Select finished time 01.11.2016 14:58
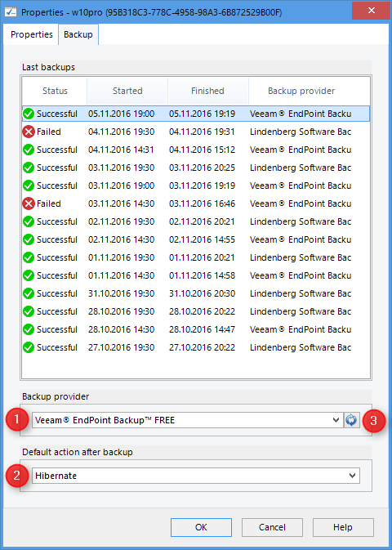 click(x=203, y=275)
